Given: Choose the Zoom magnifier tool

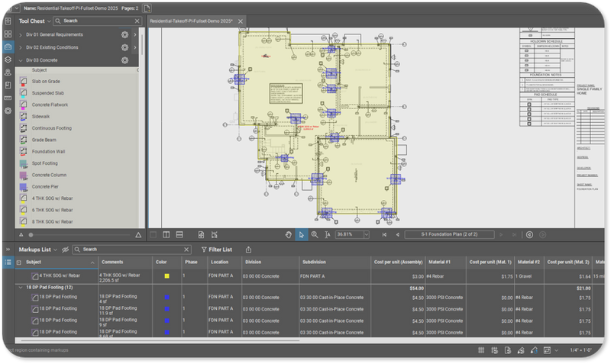Looking at the screenshot, I should [x=315, y=235].
